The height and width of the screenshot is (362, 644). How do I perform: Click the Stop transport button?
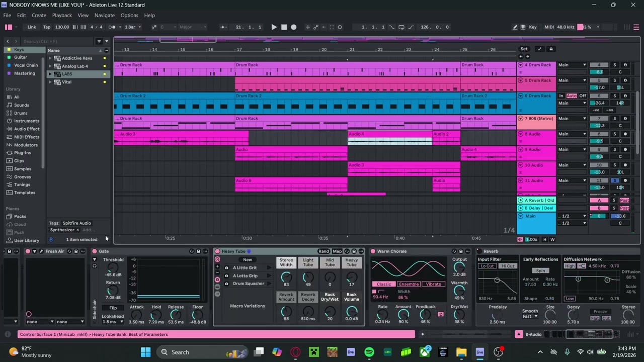click(x=284, y=27)
